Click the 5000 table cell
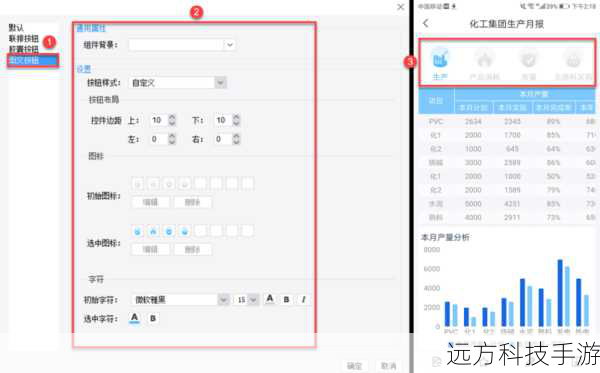 (x=473, y=204)
